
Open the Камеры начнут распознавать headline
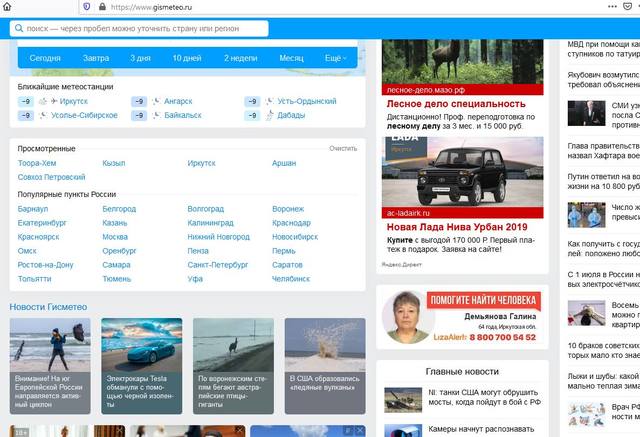[481, 429]
